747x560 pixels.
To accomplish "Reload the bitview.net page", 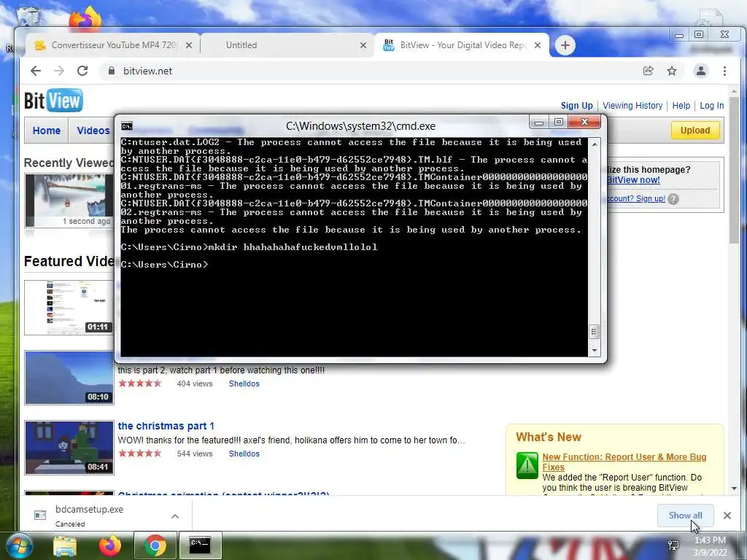I will click(x=82, y=71).
